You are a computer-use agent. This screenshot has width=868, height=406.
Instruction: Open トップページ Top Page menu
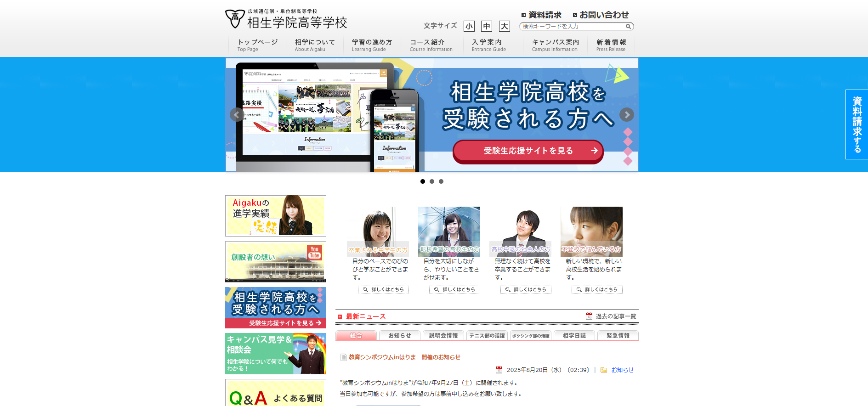click(x=257, y=45)
